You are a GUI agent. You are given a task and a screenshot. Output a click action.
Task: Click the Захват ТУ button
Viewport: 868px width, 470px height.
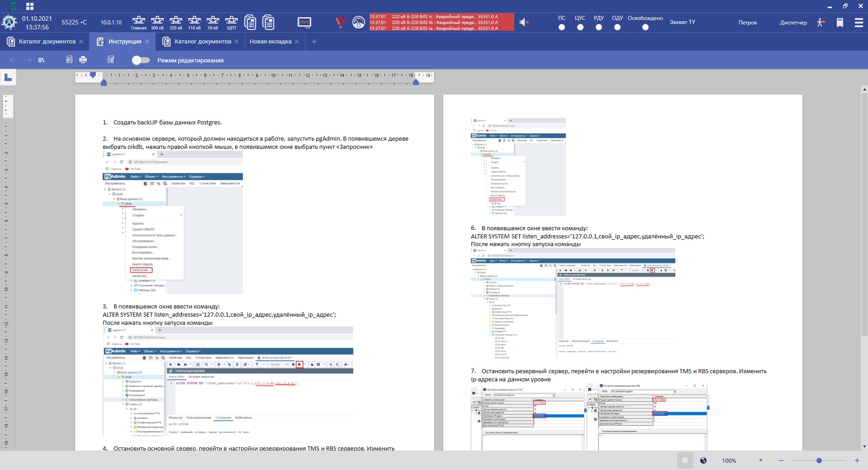(x=682, y=22)
